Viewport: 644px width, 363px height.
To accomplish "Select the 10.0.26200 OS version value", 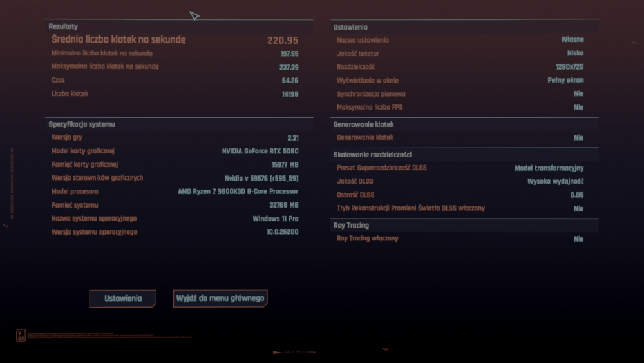I will (x=282, y=232).
